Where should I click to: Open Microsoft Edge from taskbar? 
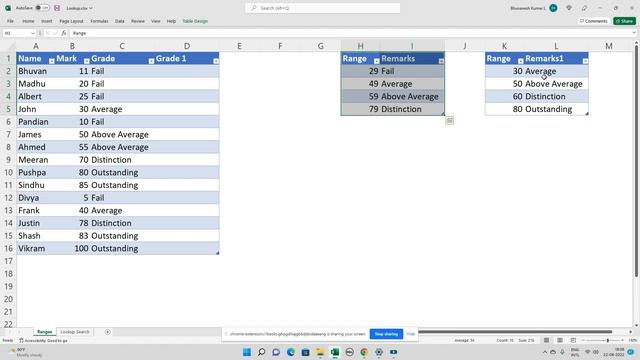(x=291, y=352)
